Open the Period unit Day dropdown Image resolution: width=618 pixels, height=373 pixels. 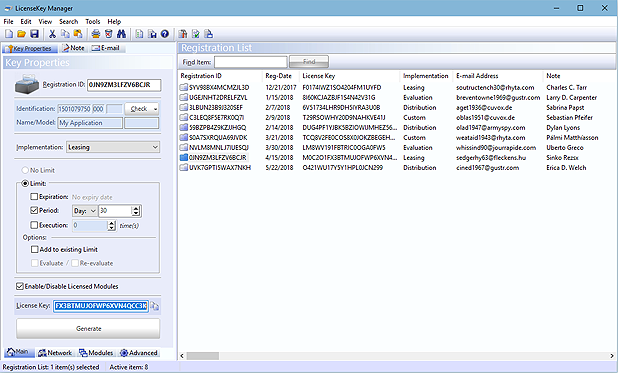click(84, 211)
